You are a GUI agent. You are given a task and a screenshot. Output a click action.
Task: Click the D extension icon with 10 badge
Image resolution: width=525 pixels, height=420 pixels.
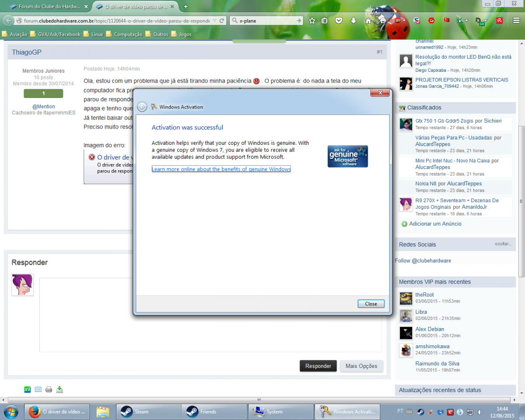479,21
